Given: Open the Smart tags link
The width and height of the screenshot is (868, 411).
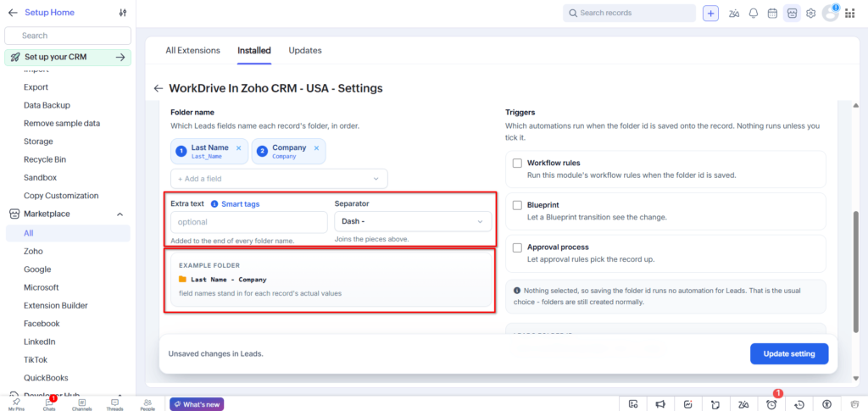Looking at the screenshot, I should click(x=240, y=203).
